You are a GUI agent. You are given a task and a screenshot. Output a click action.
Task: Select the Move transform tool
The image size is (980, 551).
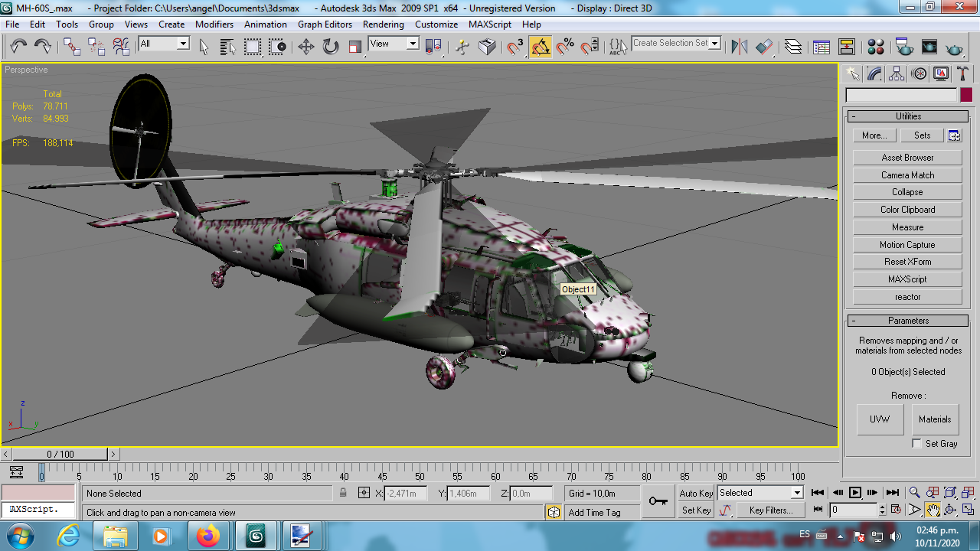tap(305, 47)
